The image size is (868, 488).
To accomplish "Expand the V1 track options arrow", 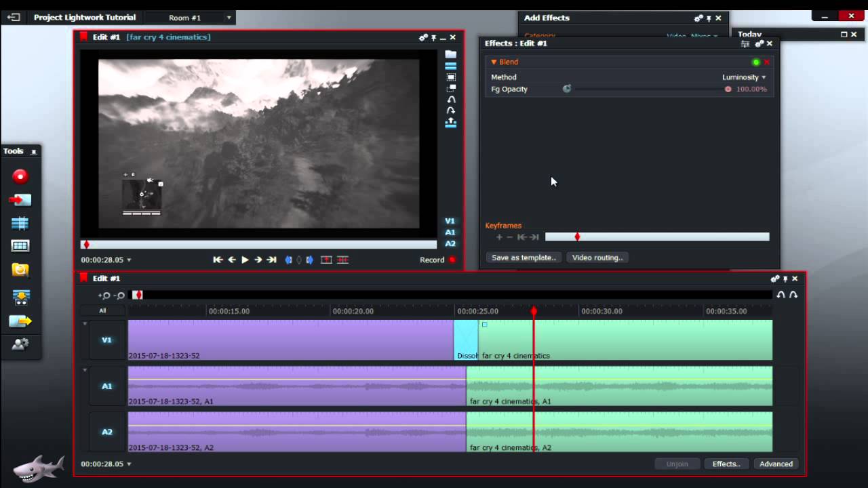I will click(85, 324).
